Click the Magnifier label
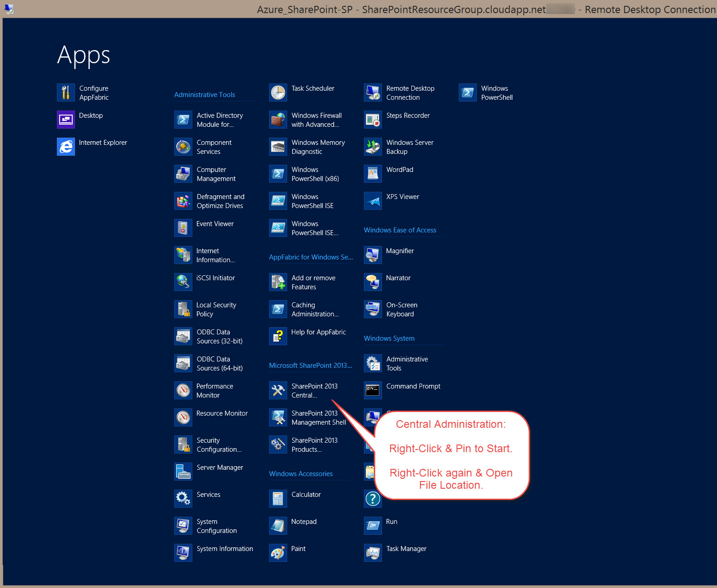The height and width of the screenshot is (588, 717). 400,251
